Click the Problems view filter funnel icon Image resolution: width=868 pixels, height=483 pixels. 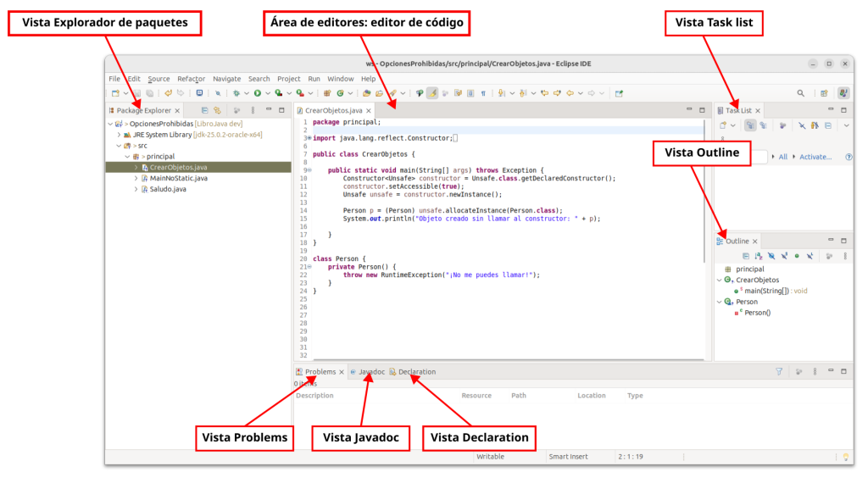coord(779,371)
